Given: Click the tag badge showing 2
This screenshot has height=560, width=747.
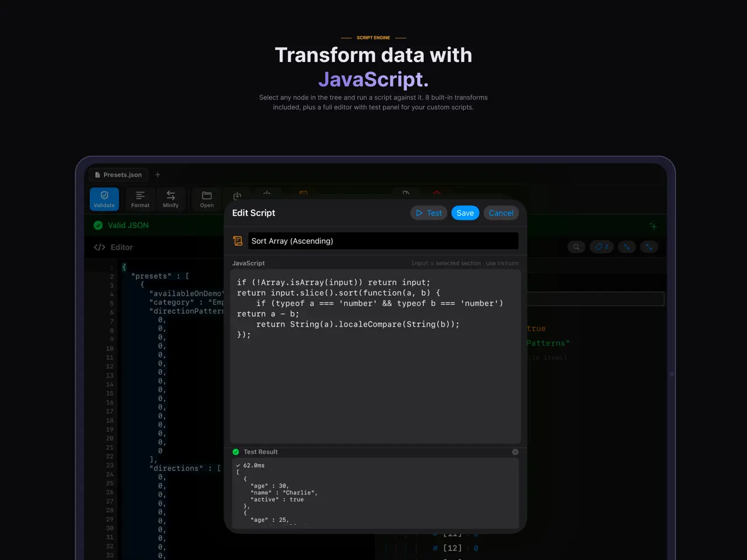Looking at the screenshot, I should (x=602, y=247).
